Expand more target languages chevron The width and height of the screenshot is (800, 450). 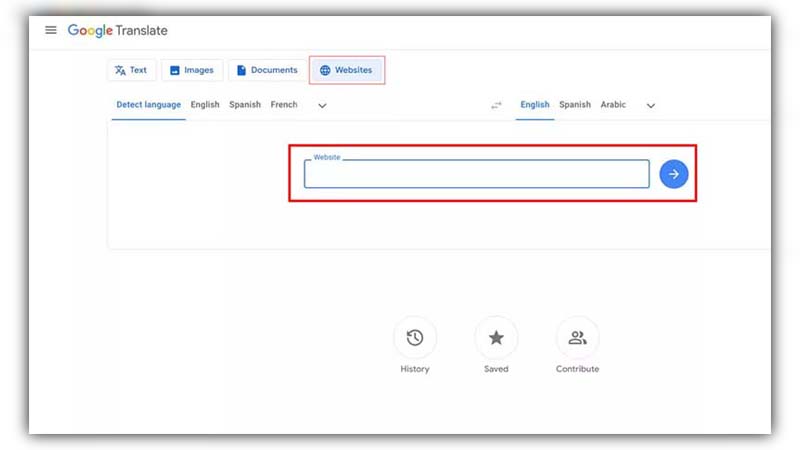[651, 106]
